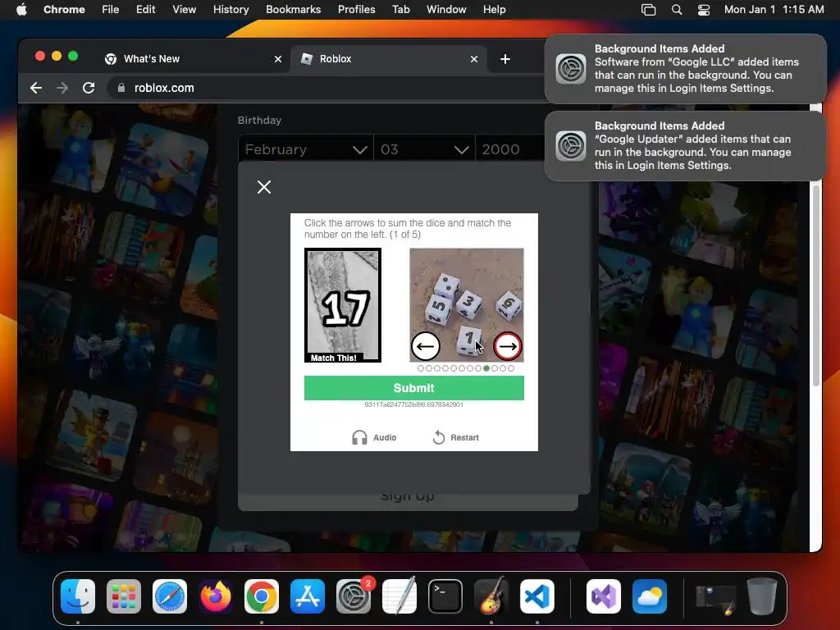Close the What's New tab
Image resolution: width=840 pixels, height=630 pixels.
278,59
